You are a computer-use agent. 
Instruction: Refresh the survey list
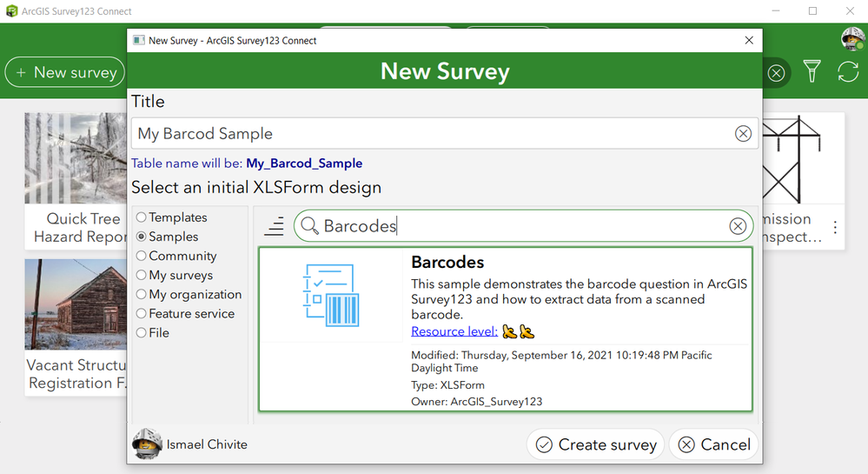(848, 72)
